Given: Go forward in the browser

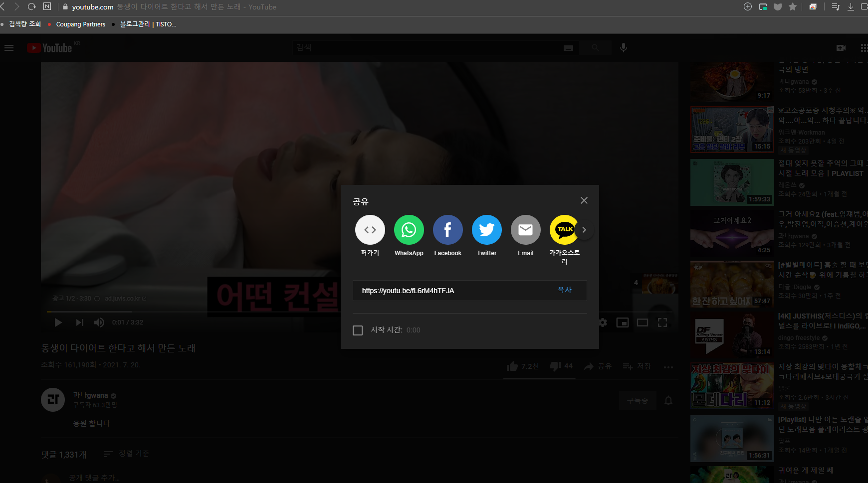Looking at the screenshot, I should (16, 6).
